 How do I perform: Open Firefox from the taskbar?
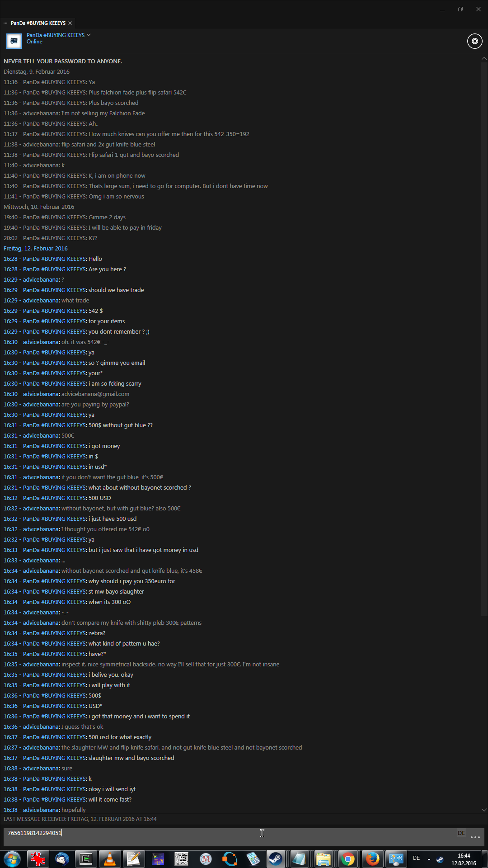point(372,859)
